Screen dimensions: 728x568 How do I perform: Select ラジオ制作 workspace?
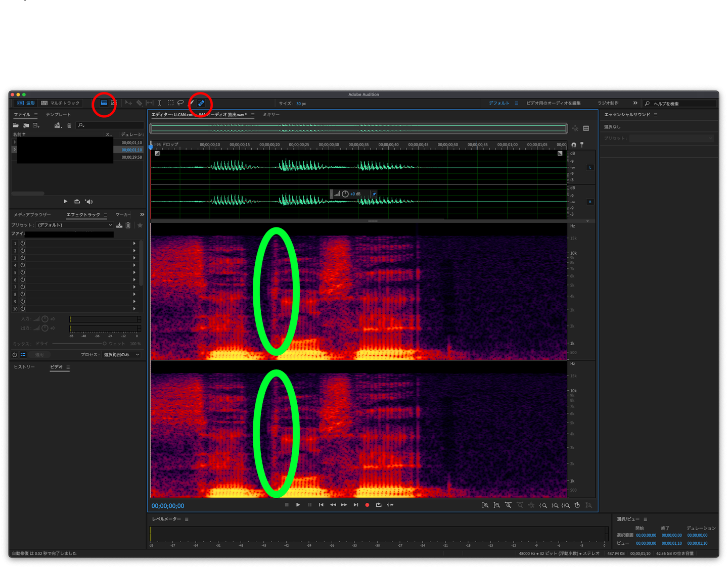tap(608, 103)
